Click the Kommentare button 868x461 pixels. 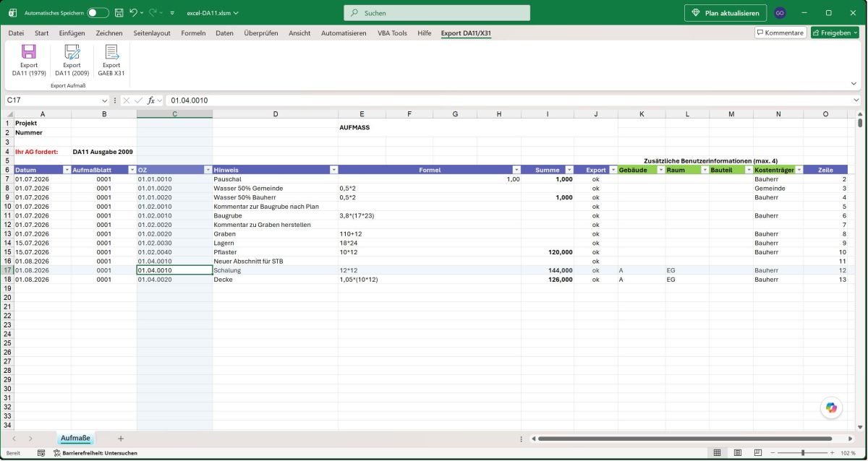point(780,33)
